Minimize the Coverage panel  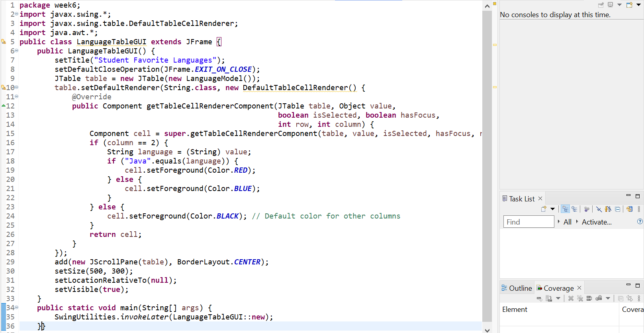pos(628,285)
